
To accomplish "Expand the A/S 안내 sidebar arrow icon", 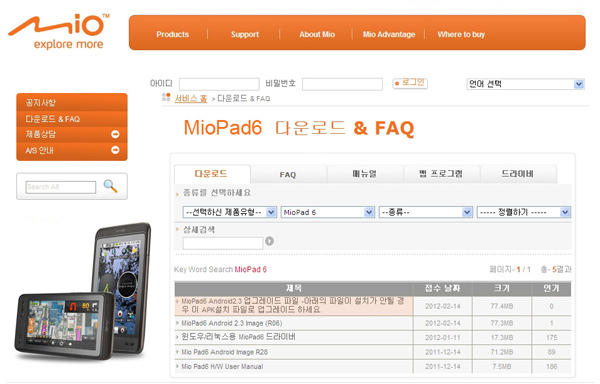I will tap(115, 150).
